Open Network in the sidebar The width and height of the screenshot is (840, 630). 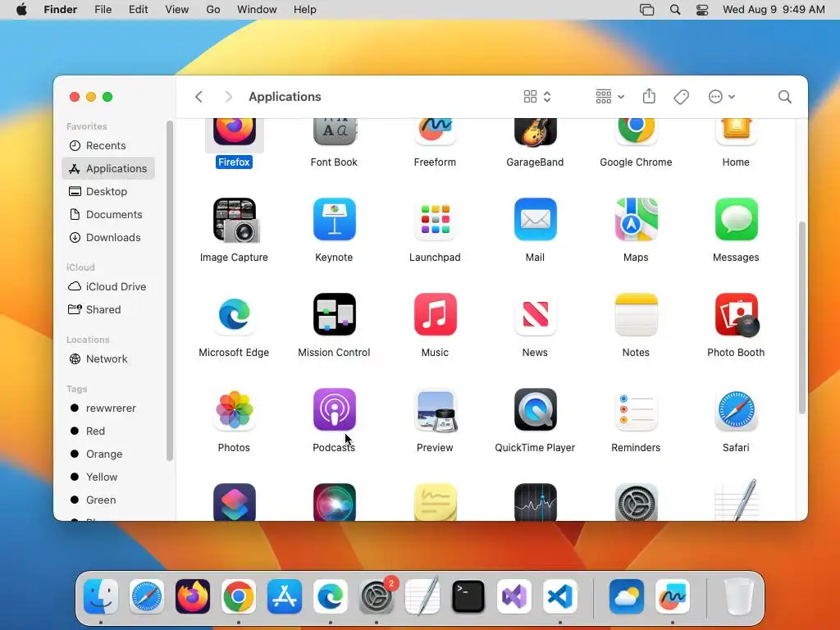point(108,359)
